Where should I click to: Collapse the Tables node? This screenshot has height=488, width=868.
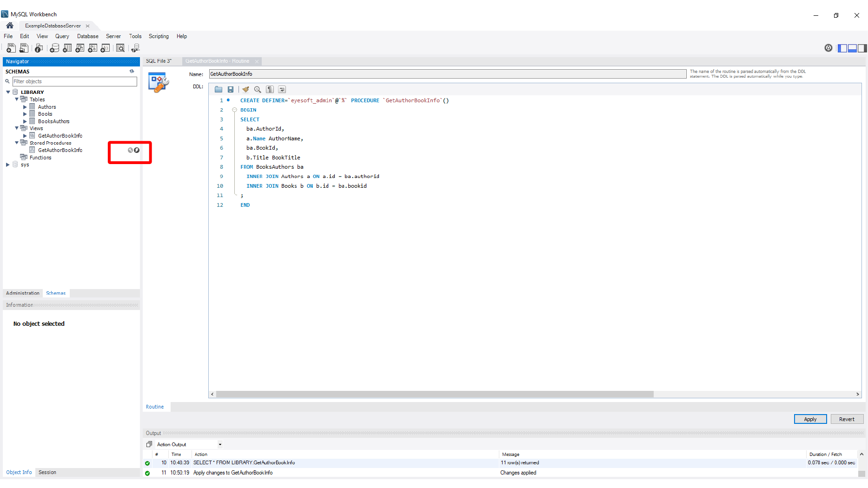17,99
